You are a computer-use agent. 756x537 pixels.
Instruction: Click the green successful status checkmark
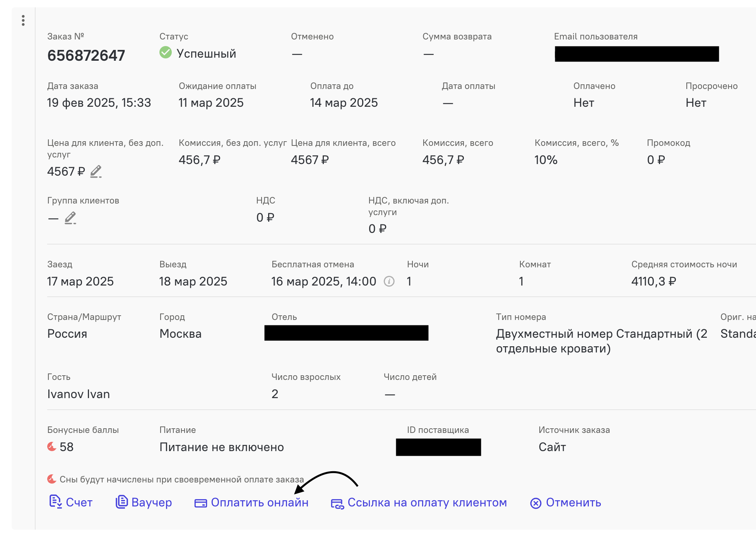(x=166, y=52)
